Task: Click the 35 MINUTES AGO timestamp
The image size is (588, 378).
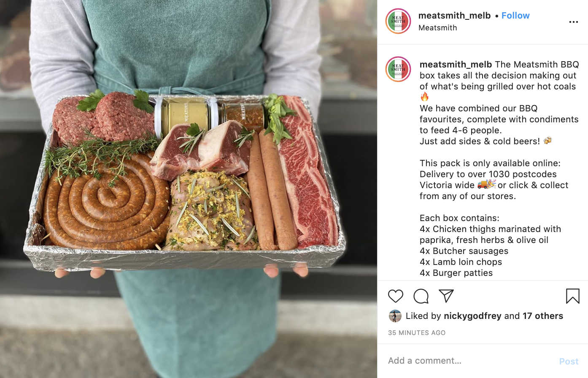Action: point(417,333)
